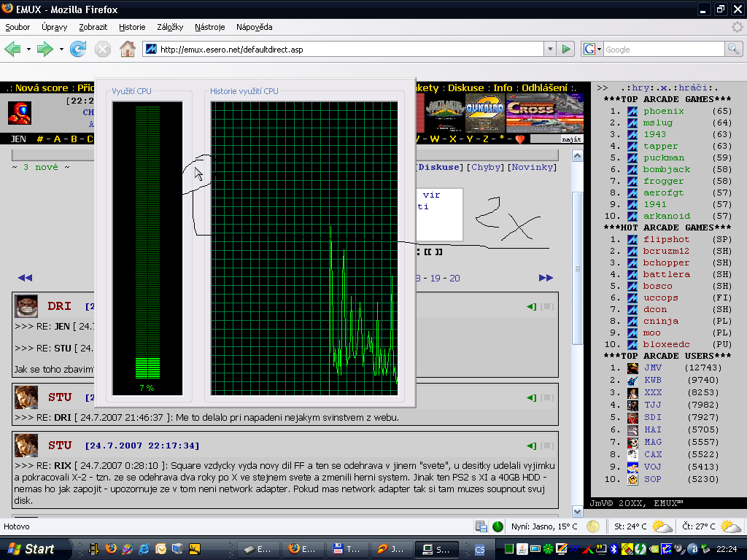Click the green reply arrow on DRI's post
747x560 pixels.
coord(532,307)
